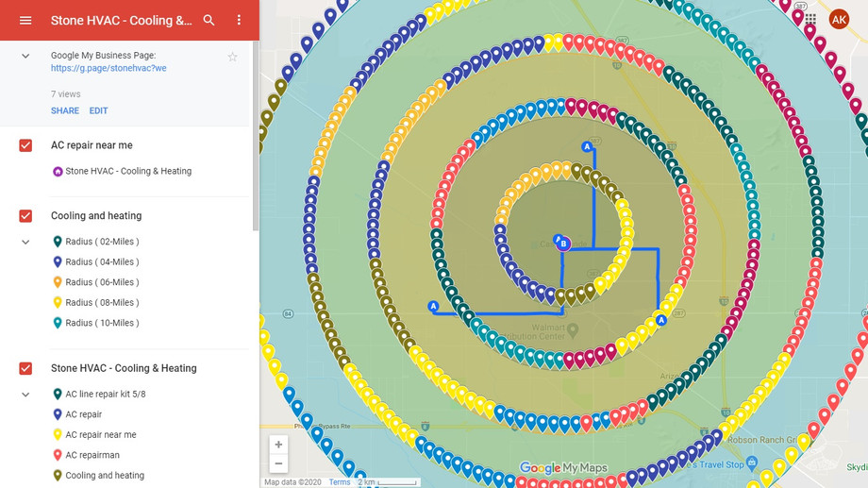This screenshot has height=488, width=868.
Task: Click the Terms link on map
Action: (339, 482)
